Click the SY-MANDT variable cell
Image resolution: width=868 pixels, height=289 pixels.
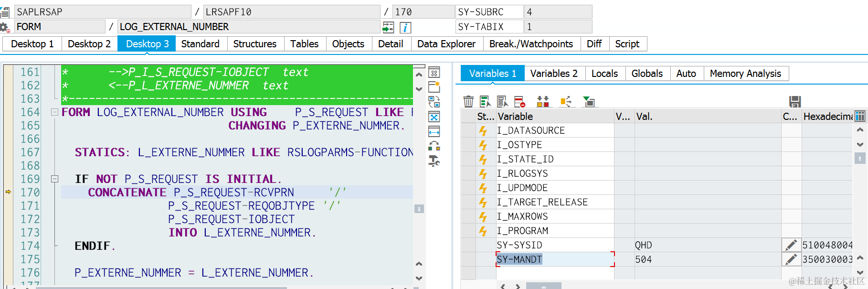click(555, 259)
